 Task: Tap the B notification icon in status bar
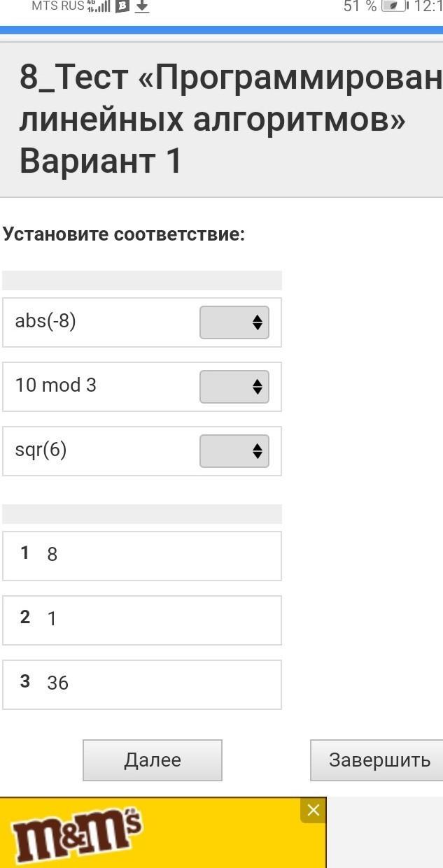(x=122, y=7)
